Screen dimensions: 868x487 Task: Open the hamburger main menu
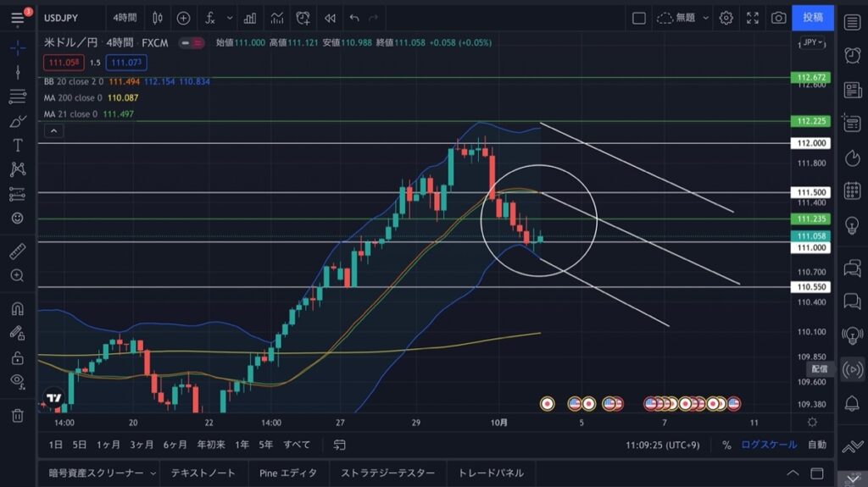17,19
